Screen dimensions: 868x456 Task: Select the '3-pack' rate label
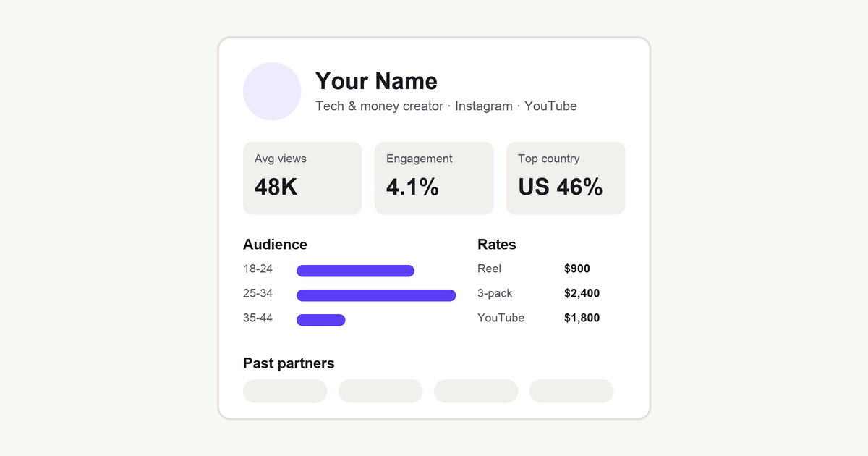pos(495,294)
